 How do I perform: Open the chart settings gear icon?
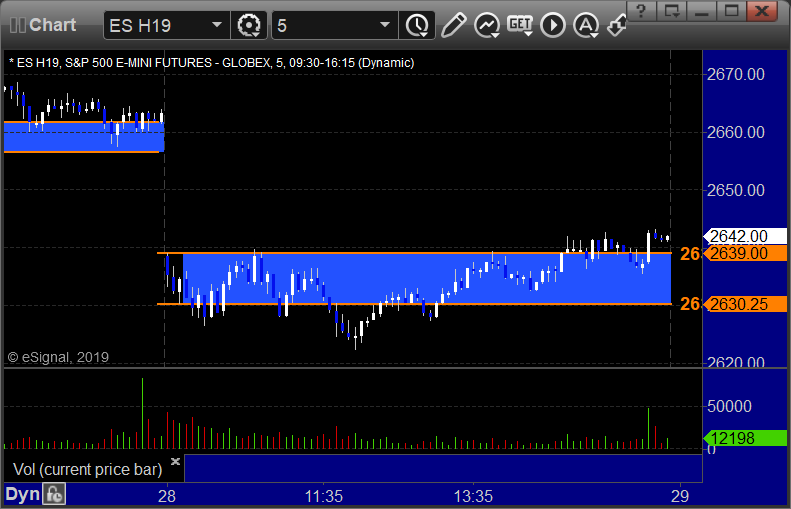tap(248, 25)
